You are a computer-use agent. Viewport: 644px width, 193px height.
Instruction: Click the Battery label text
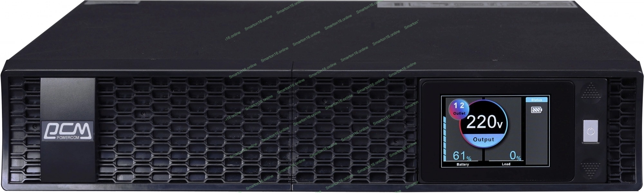pos(463,164)
